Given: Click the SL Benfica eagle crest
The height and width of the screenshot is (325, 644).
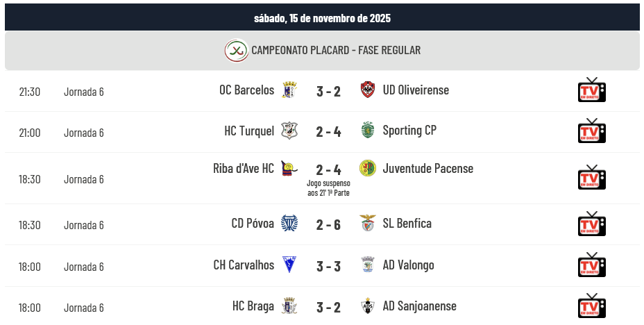Looking at the screenshot, I should [x=368, y=224].
